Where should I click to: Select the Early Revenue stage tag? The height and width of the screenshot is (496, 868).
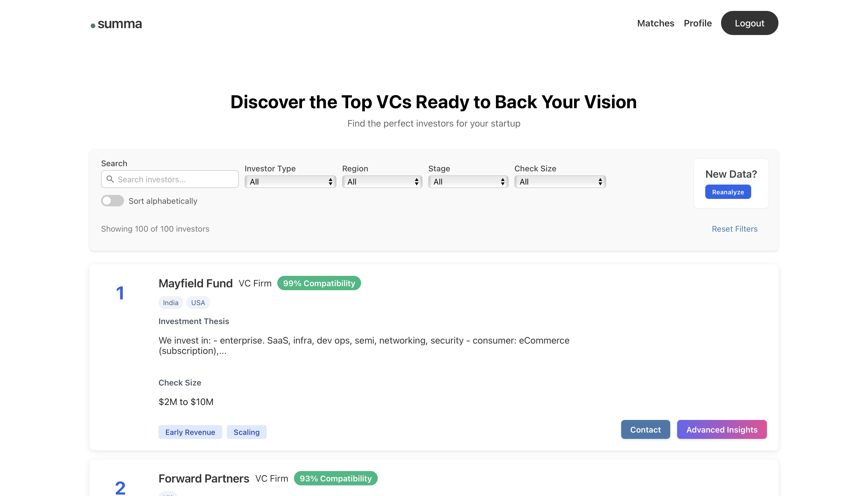pyautogui.click(x=190, y=432)
